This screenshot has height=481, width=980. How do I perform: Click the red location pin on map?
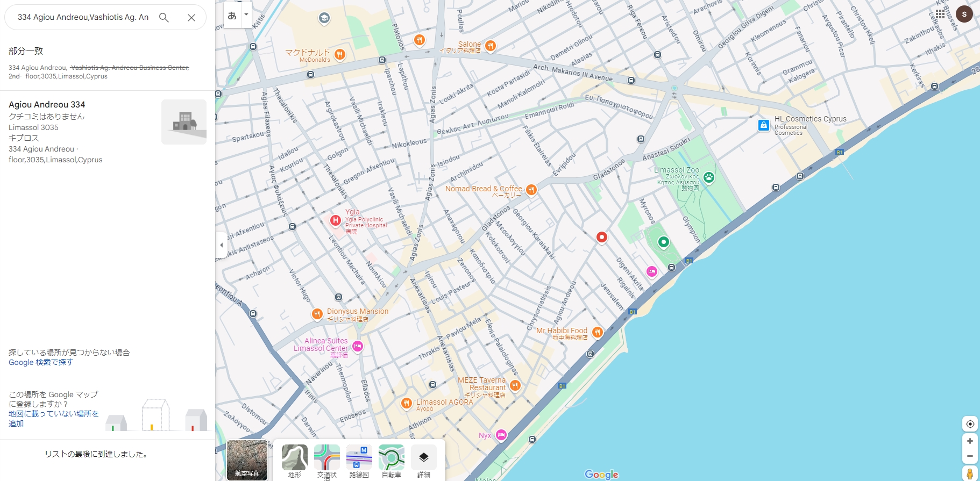602,237
